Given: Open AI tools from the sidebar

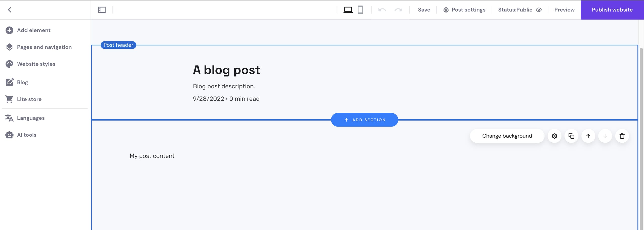Looking at the screenshot, I should click(26, 135).
